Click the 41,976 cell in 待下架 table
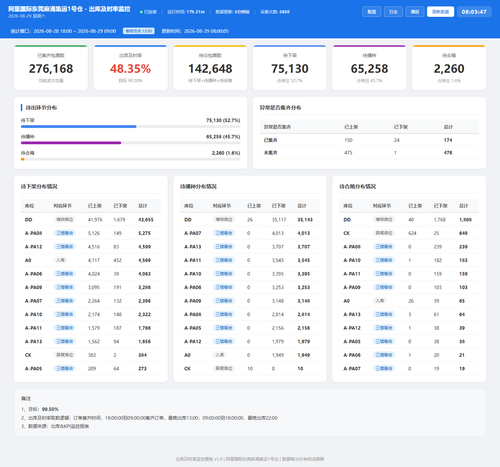Screen dimensions: 500x467 (x=95, y=220)
